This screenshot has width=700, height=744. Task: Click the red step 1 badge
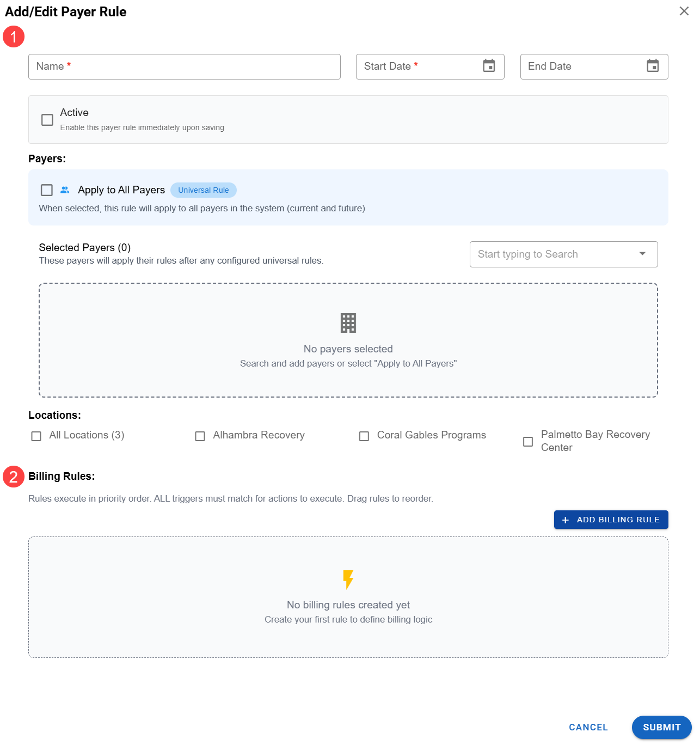(x=14, y=37)
